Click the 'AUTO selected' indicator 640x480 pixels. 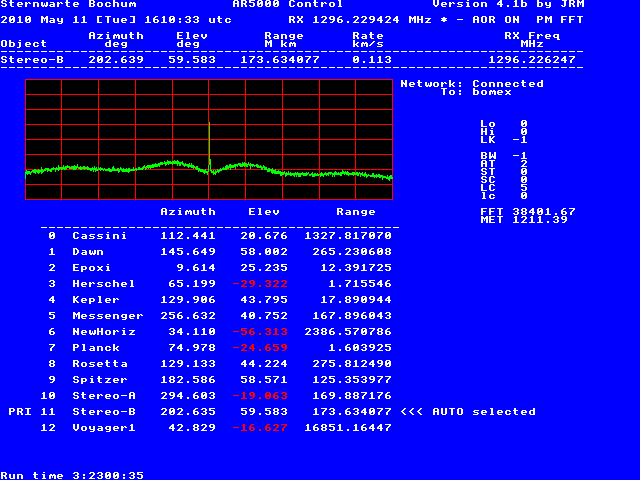[484, 412]
